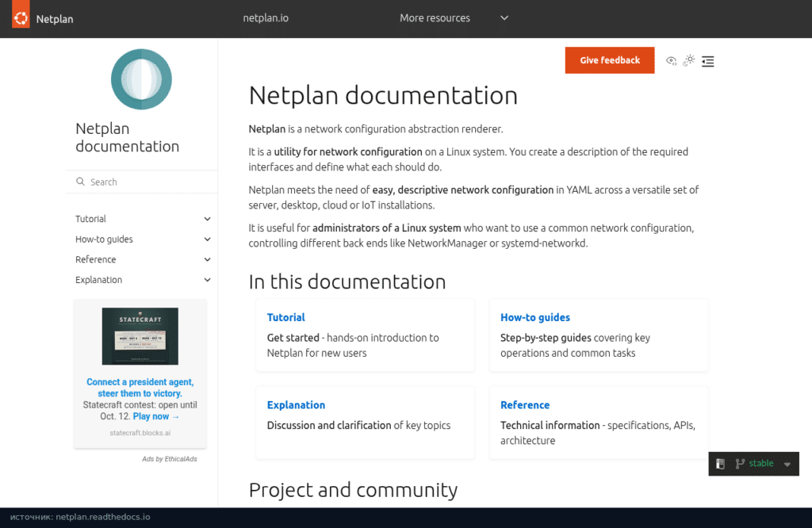Screen dimensions: 812x528
Task: Expand the Reference sidebar chevron
Action: [x=207, y=259]
